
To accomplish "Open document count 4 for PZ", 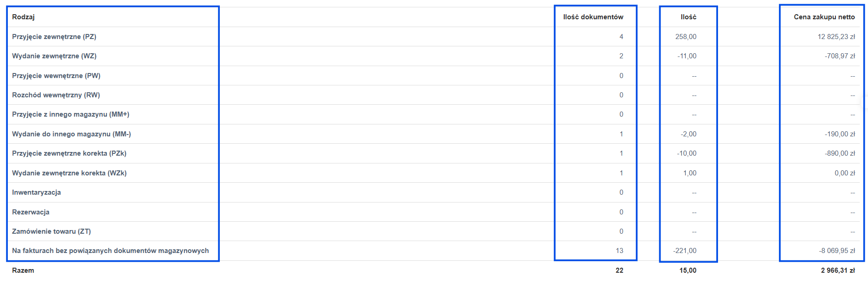I will pos(621,37).
